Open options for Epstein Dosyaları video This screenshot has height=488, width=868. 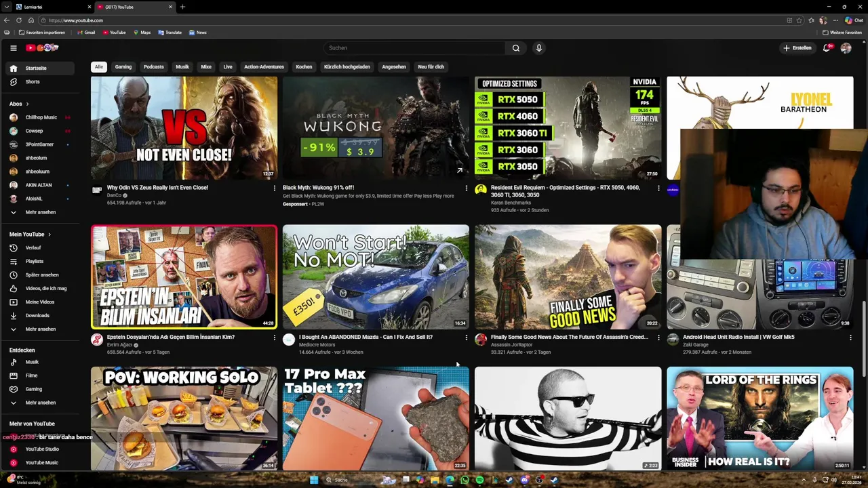click(x=274, y=337)
